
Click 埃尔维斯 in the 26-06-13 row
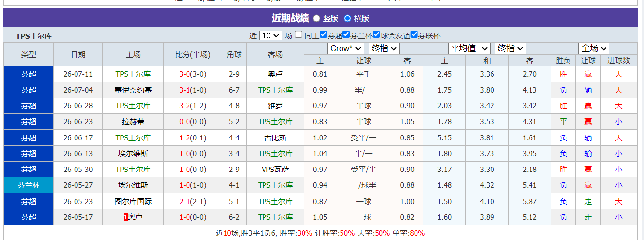pos(133,154)
